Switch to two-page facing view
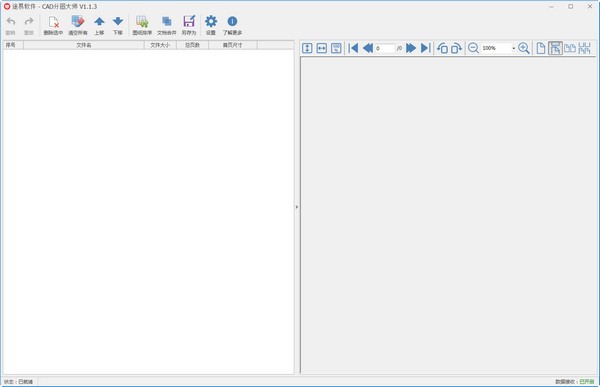 (x=570, y=48)
